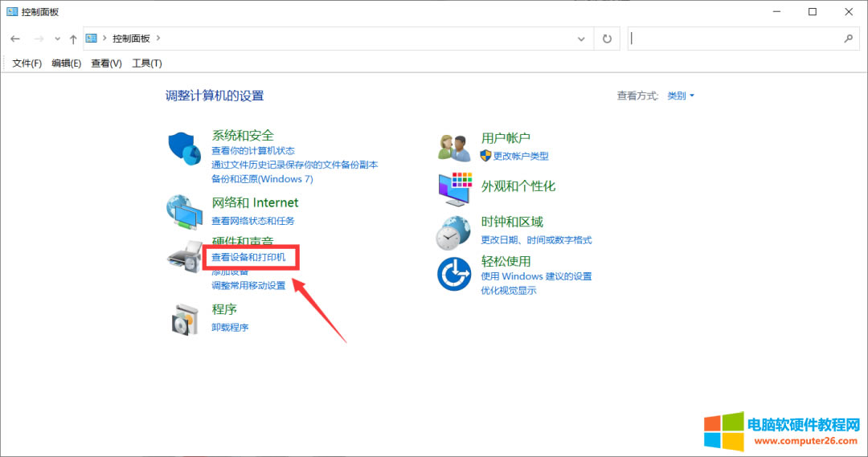Click the up-one-level arrow button
Image resolution: width=868 pixels, height=457 pixels.
73,39
